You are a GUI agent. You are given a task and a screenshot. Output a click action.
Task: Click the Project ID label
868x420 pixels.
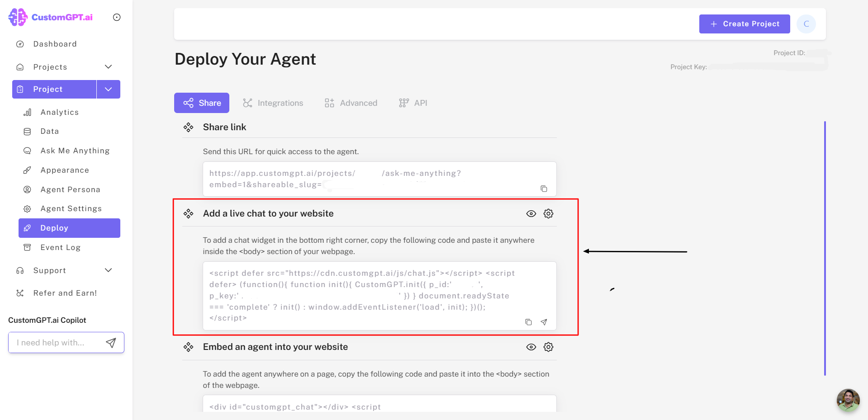789,53
